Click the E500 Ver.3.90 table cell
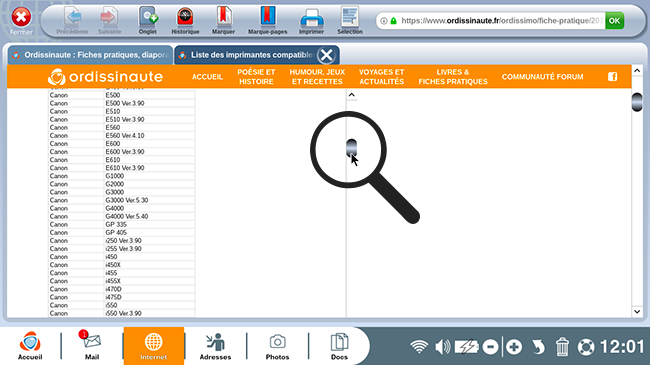The image size is (650, 365). [x=149, y=103]
